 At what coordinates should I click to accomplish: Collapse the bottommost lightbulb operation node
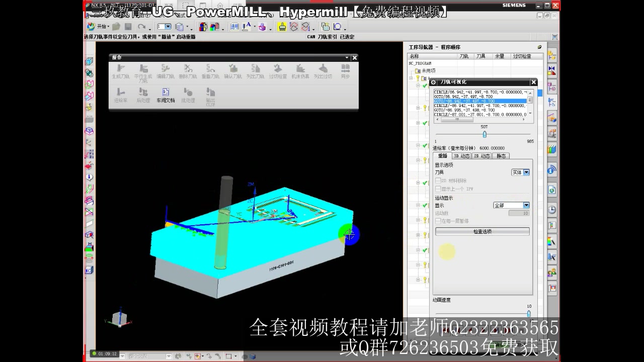coord(418,280)
